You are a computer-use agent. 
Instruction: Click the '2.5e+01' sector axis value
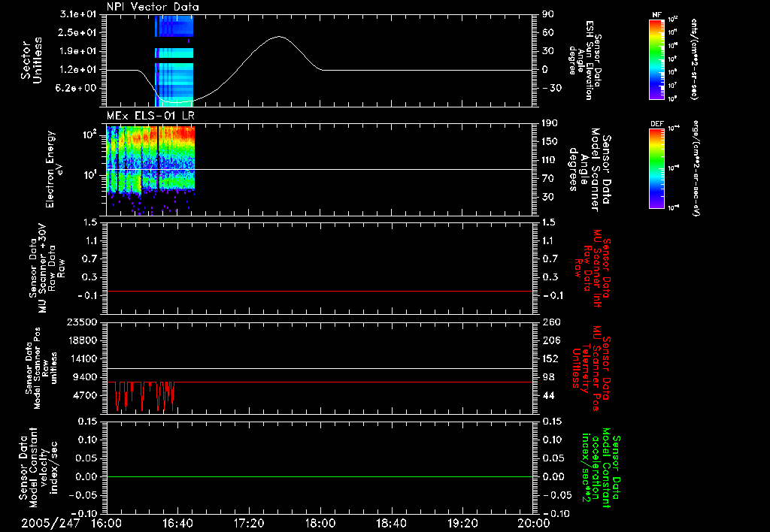pos(77,32)
